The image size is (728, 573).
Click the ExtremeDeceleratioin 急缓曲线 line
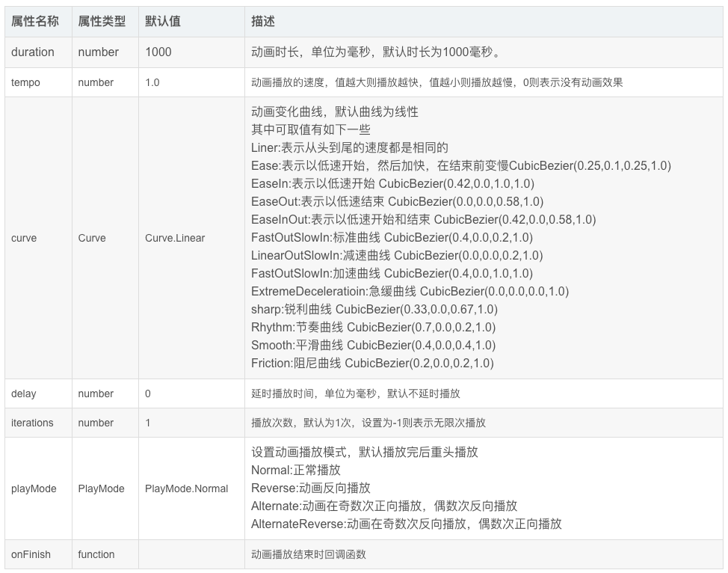coord(410,292)
